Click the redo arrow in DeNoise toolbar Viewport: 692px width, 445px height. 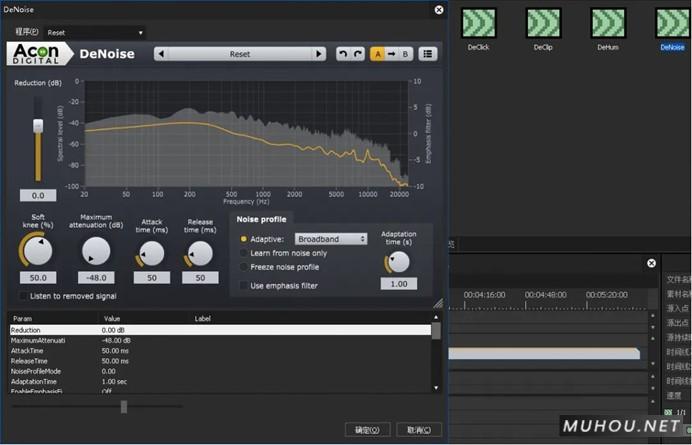pyautogui.click(x=358, y=54)
